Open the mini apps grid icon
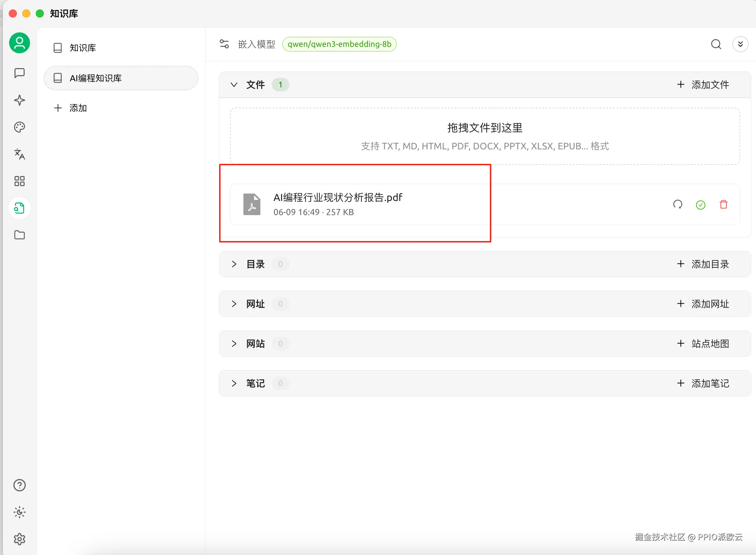 pos(20,181)
